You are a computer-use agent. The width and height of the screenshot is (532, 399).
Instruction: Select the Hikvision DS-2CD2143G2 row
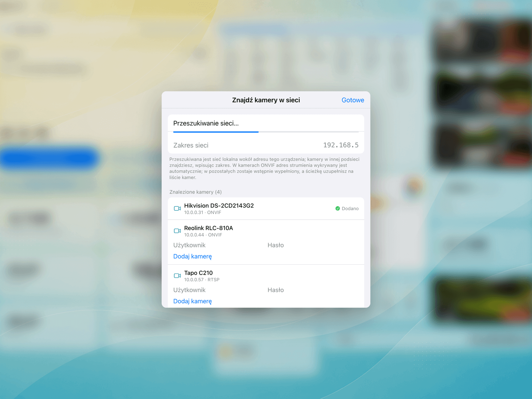click(x=266, y=208)
